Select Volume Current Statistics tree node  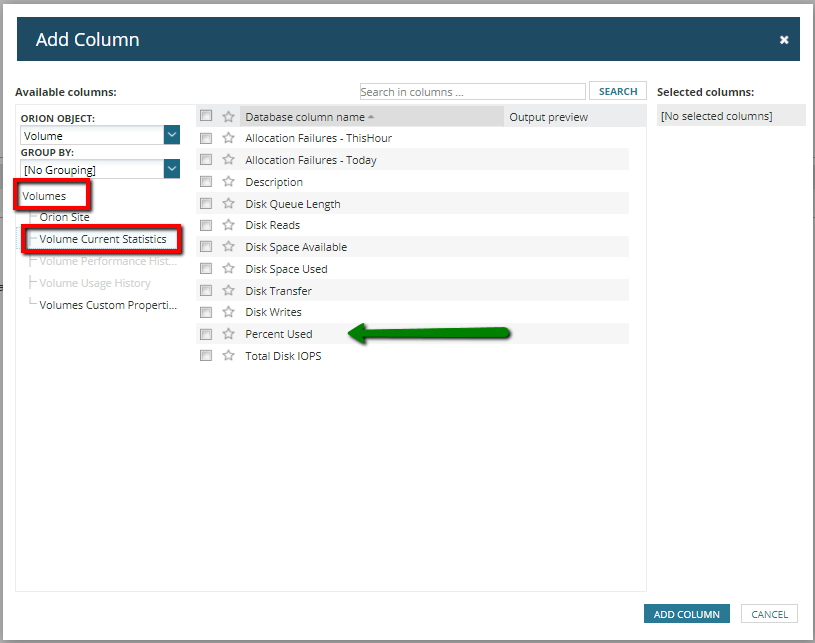[x=102, y=239]
